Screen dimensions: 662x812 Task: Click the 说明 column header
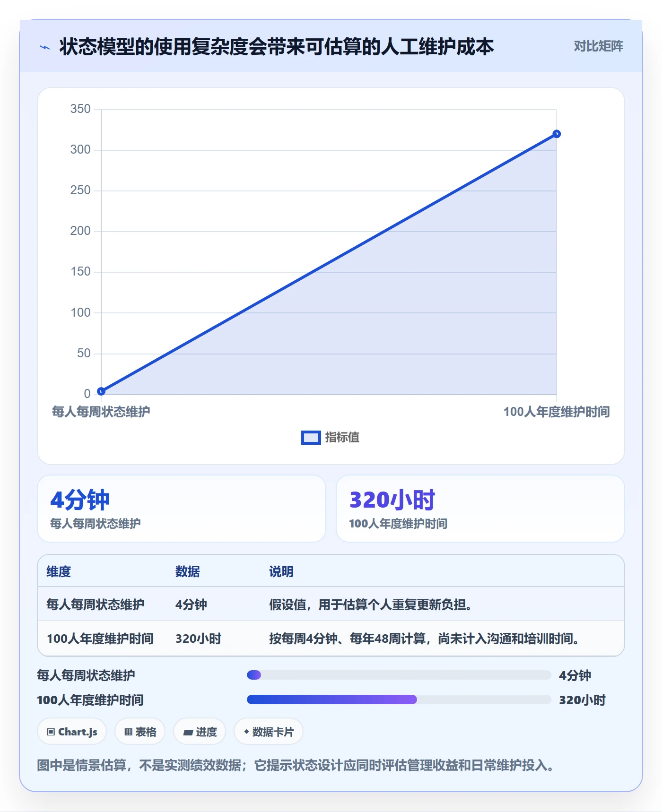[x=281, y=571]
